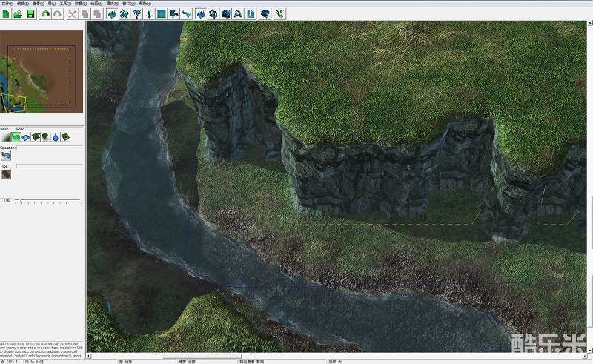Switch to the Terrain layer toolbar icon
The height and width of the screenshot is (364, 593).
point(201,13)
